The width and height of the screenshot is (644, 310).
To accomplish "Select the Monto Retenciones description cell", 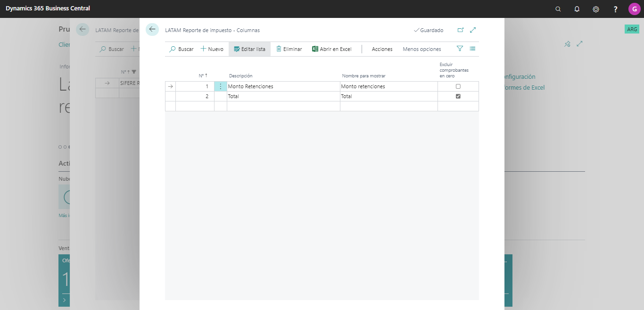I will click(x=283, y=86).
